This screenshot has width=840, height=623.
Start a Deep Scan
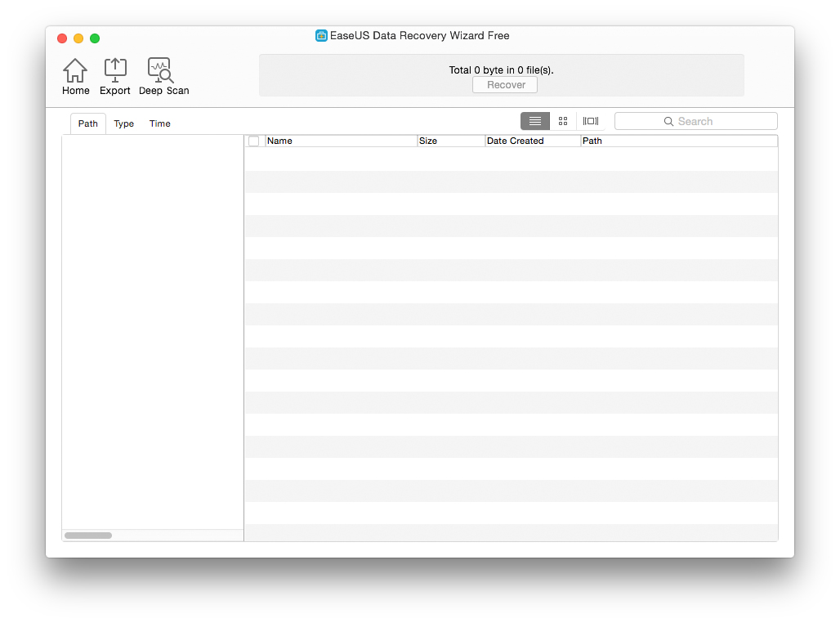coord(163,77)
